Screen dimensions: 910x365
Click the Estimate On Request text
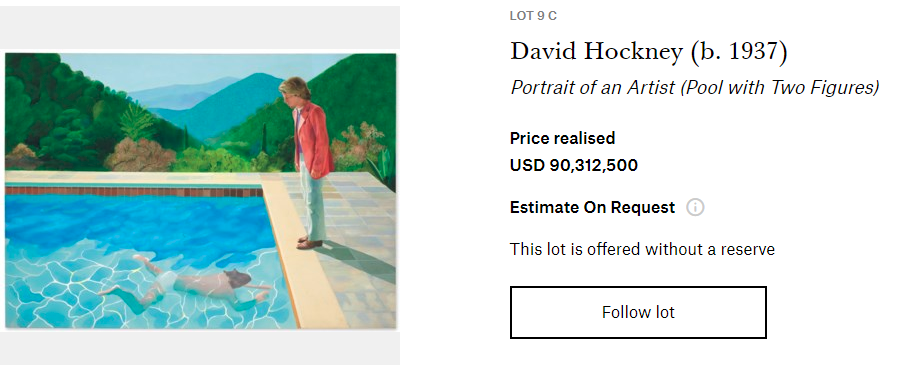coord(593,207)
